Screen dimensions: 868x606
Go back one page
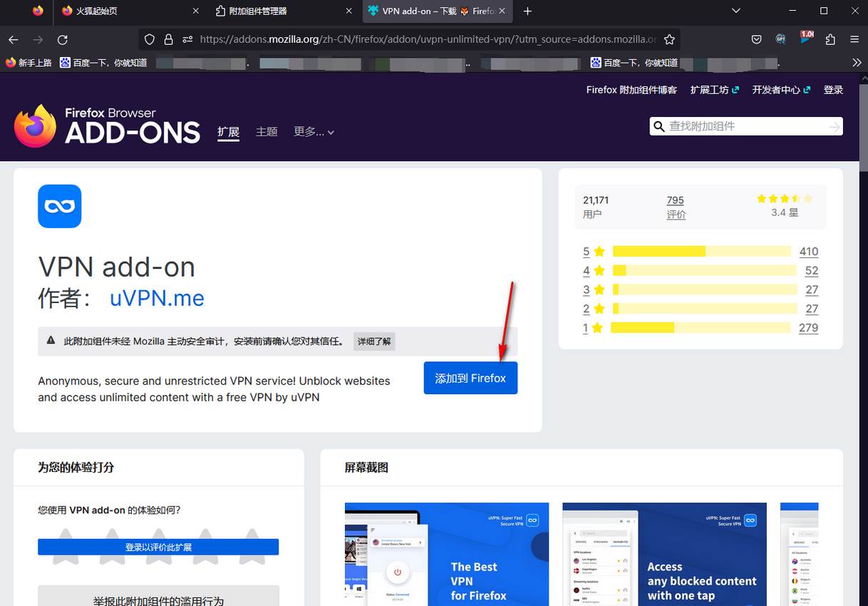pyautogui.click(x=14, y=40)
